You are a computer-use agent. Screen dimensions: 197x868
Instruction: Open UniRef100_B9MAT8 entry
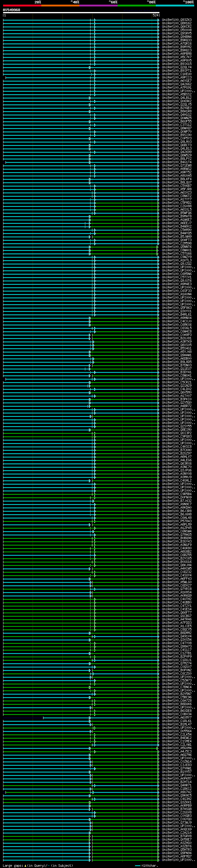(x=177, y=216)
